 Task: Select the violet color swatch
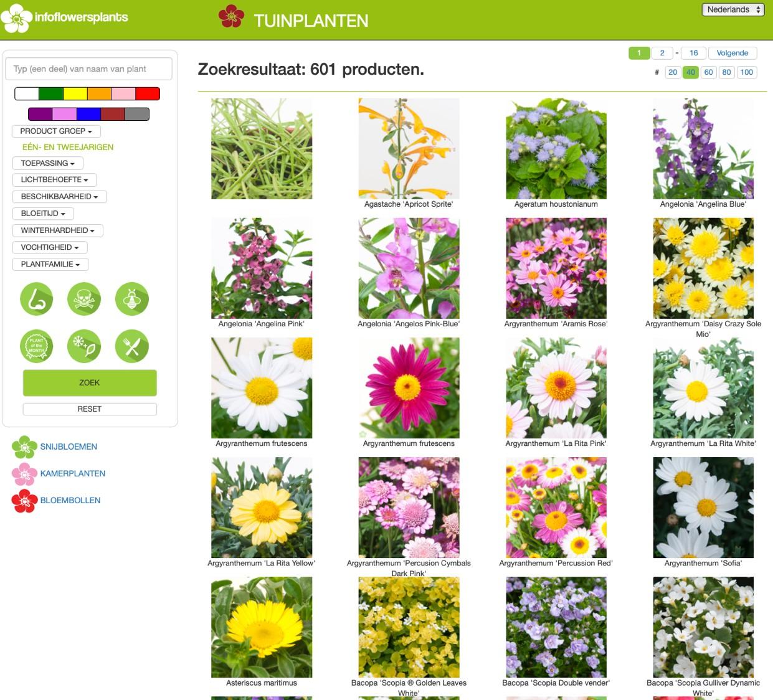click(65, 114)
